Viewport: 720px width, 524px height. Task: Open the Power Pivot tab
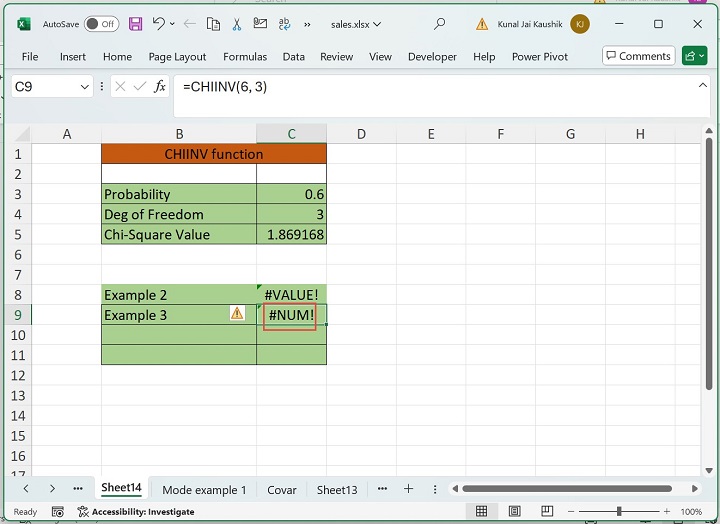click(540, 56)
